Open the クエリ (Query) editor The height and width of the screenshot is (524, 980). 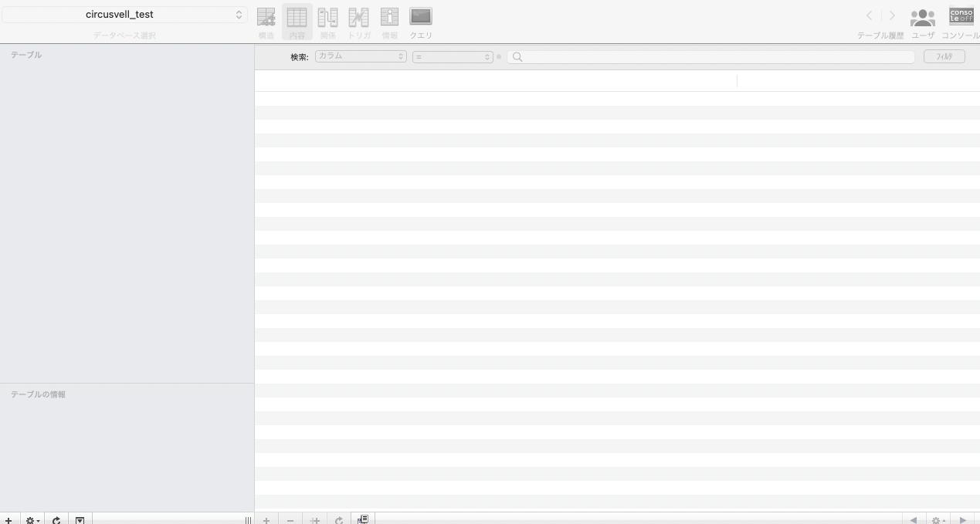point(421,23)
